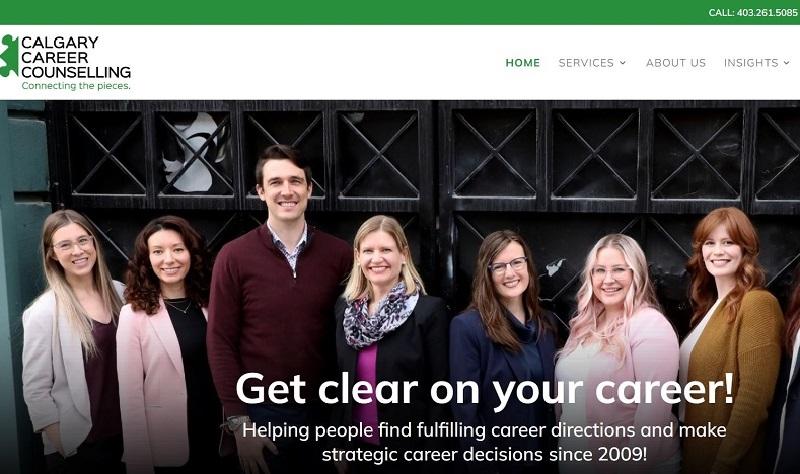Select the INSIGHTS menu item
Screen dimensions: 800x474
[x=751, y=63]
